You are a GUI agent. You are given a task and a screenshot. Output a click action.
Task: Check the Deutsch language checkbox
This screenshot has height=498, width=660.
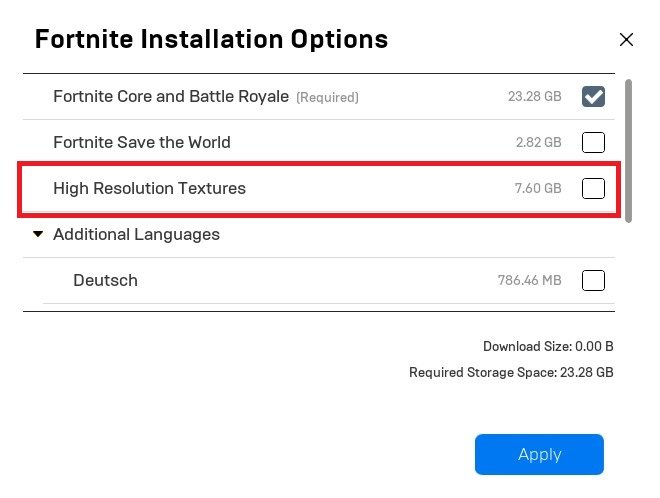coord(593,280)
